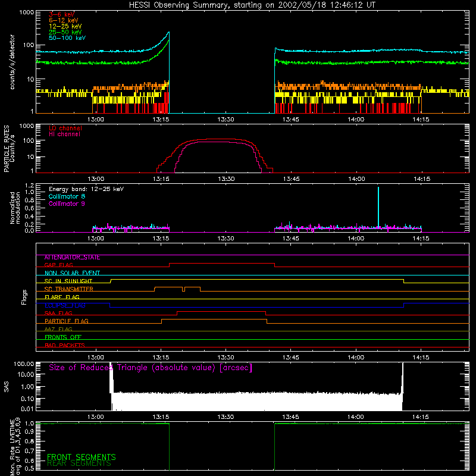
Task: Select the 12-25 keV legend label
Action: pyautogui.click(x=65, y=26)
